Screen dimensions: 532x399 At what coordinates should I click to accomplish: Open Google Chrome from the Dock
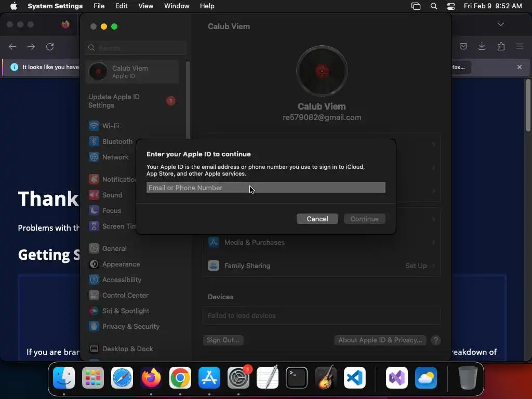coord(180,377)
